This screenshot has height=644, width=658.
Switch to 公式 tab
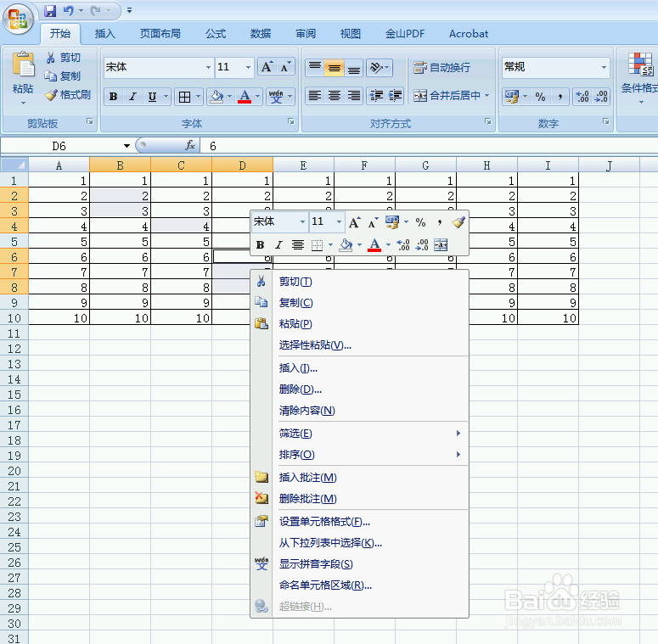[216, 34]
